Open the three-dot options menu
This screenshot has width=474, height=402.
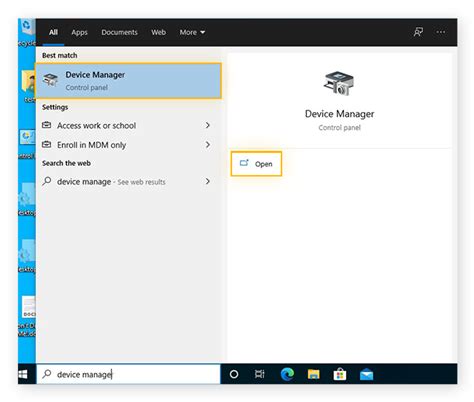(x=441, y=32)
